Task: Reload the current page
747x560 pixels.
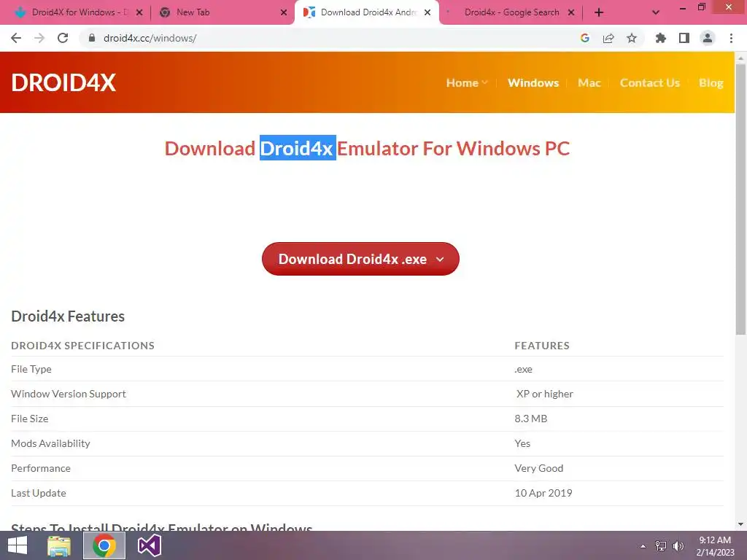Action: click(x=63, y=38)
